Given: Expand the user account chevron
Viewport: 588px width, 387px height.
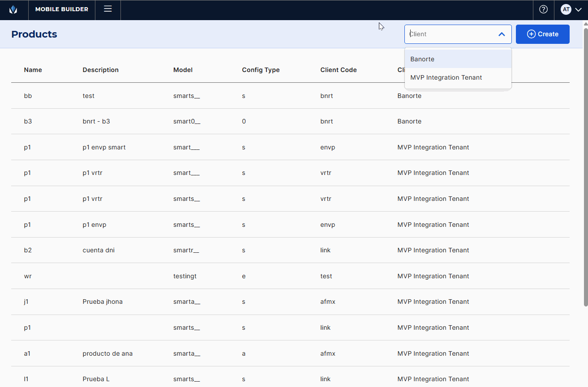Looking at the screenshot, I should pos(578,9).
